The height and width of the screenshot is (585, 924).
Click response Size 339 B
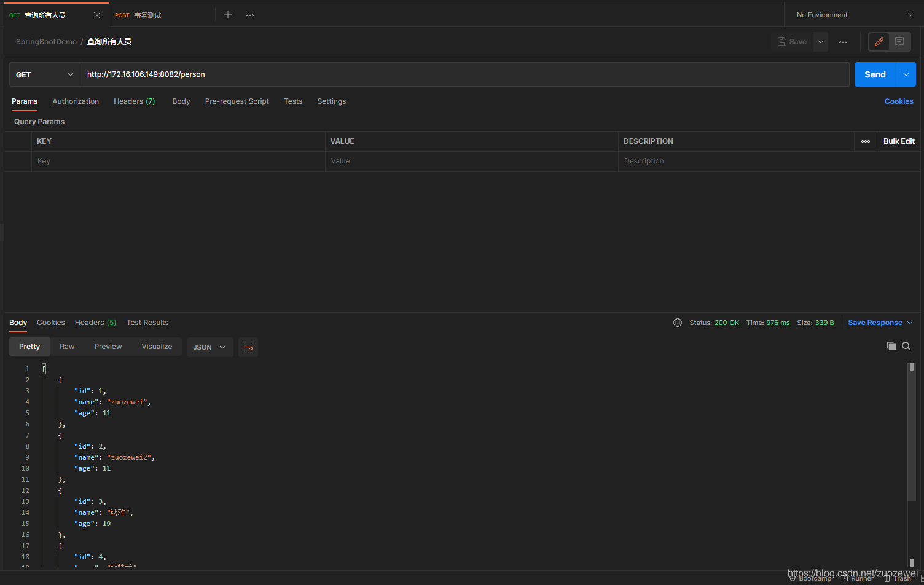tap(815, 323)
